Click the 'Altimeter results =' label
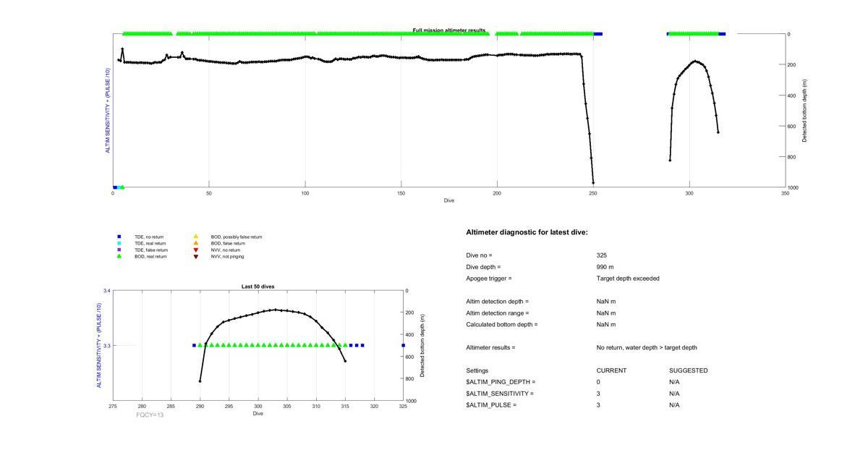The image size is (868, 450). [490, 348]
